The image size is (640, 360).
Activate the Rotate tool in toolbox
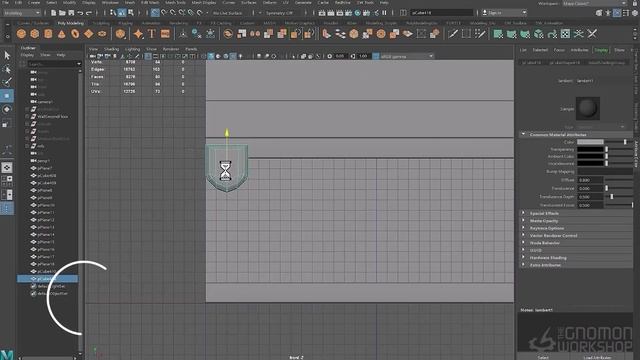click(7, 109)
